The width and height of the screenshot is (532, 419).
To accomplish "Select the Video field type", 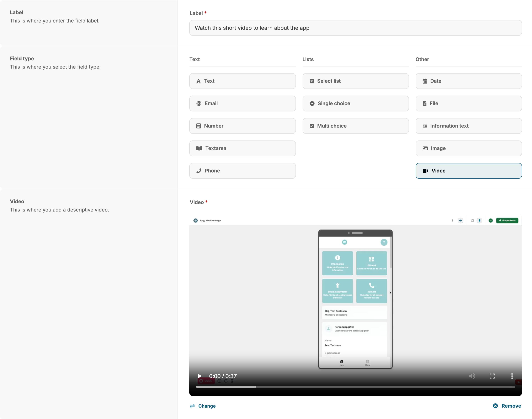I will coord(468,171).
